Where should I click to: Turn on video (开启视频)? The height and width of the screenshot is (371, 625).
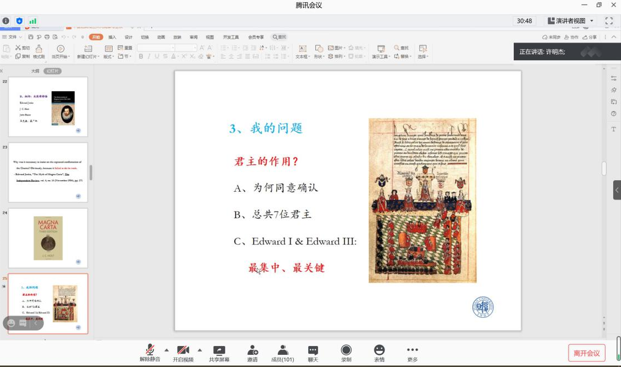click(x=183, y=353)
